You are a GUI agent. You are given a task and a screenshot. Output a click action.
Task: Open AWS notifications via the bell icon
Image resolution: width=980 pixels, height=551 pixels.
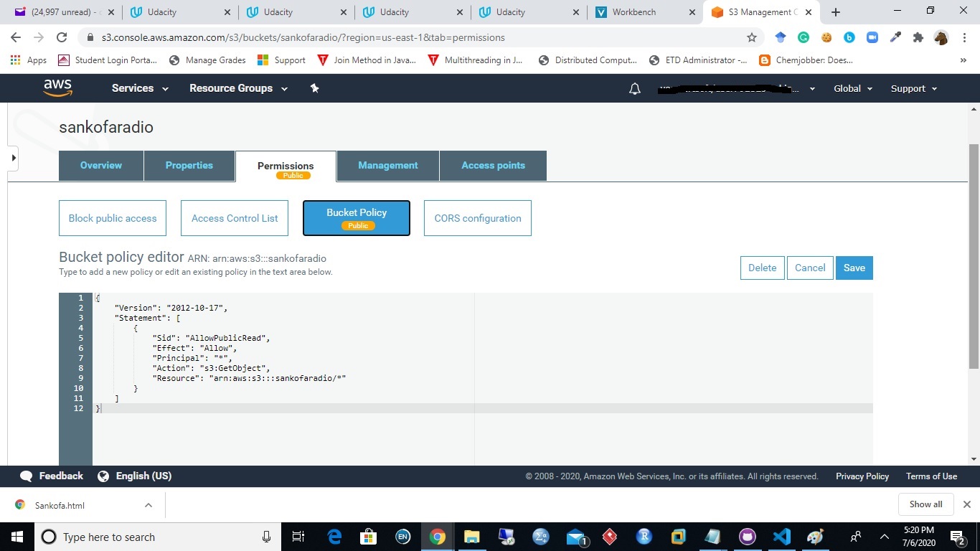634,88
